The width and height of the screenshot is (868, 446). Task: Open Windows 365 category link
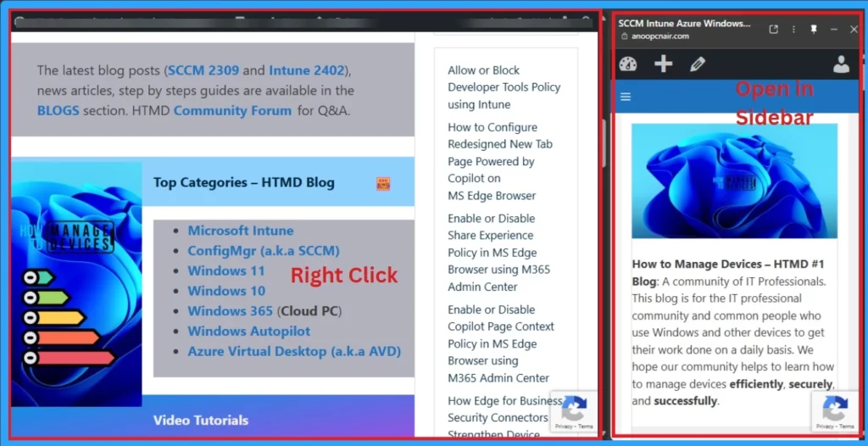pos(231,311)
